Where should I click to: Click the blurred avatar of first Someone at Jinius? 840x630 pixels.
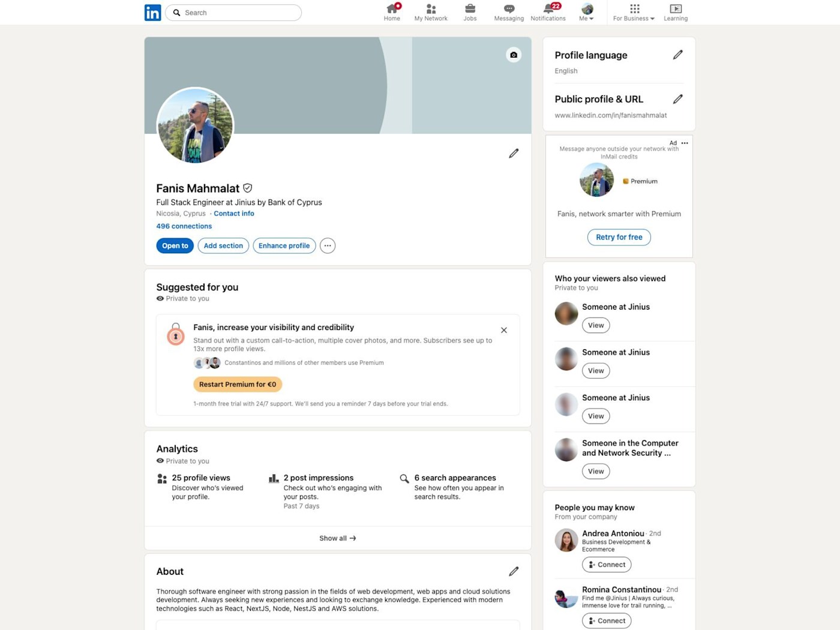(566, 313)
